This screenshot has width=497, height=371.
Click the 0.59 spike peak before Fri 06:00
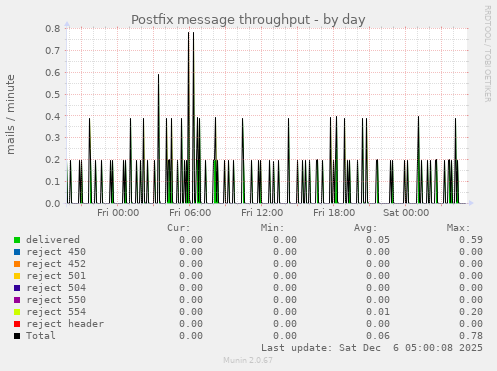pos(158,75)
